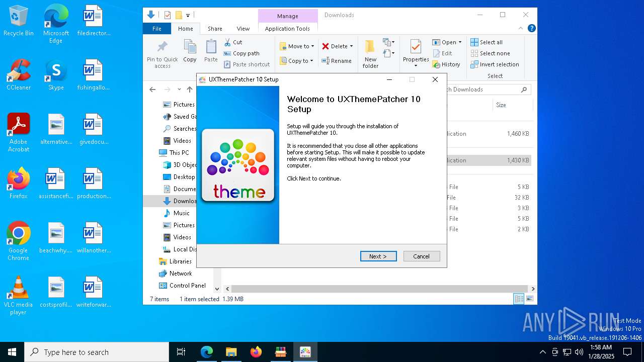Open CCleaner desktop shortcut

(19, 74)
